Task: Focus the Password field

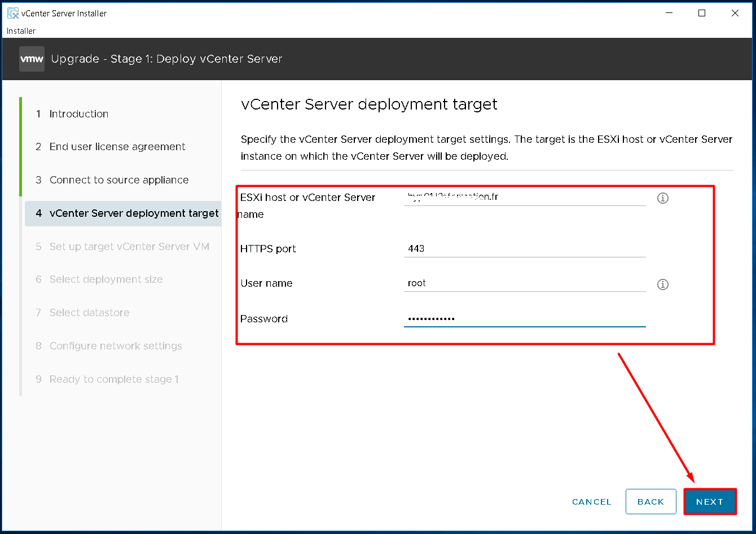Action: (x=525, y=319)
